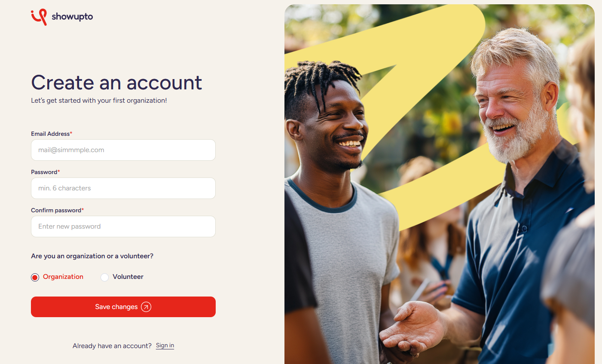Click the "Let's get started" subtitle text
602x364 pixels.
(x=99, y=101)
